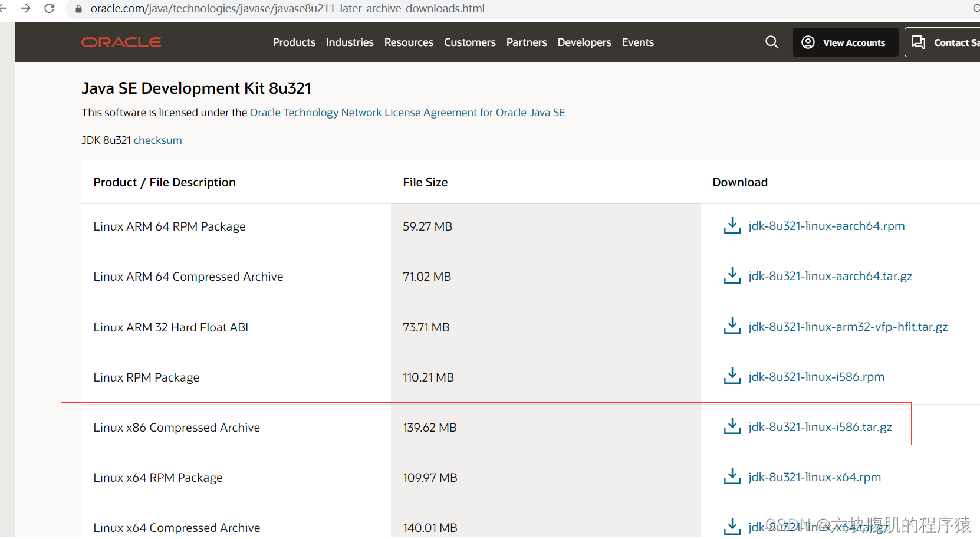Open the Partners menu
Screen dimensions: 980x539
point(527,42)
